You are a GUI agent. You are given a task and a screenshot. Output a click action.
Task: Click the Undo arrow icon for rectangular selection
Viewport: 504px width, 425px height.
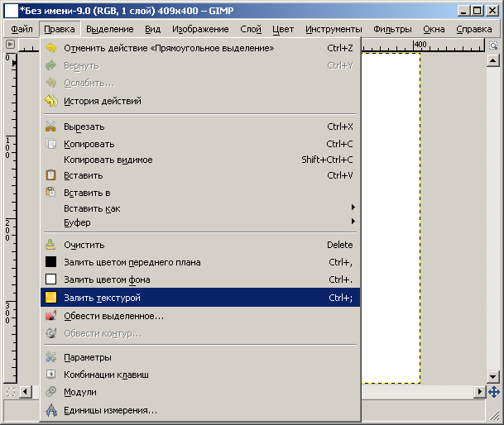click(50, 48)
